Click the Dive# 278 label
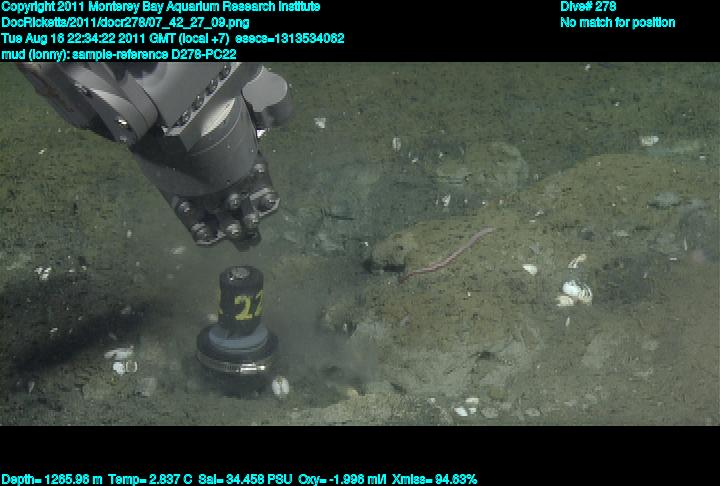Image resolution: width=720 pixels, height=486 pixels. click(588, 7)
